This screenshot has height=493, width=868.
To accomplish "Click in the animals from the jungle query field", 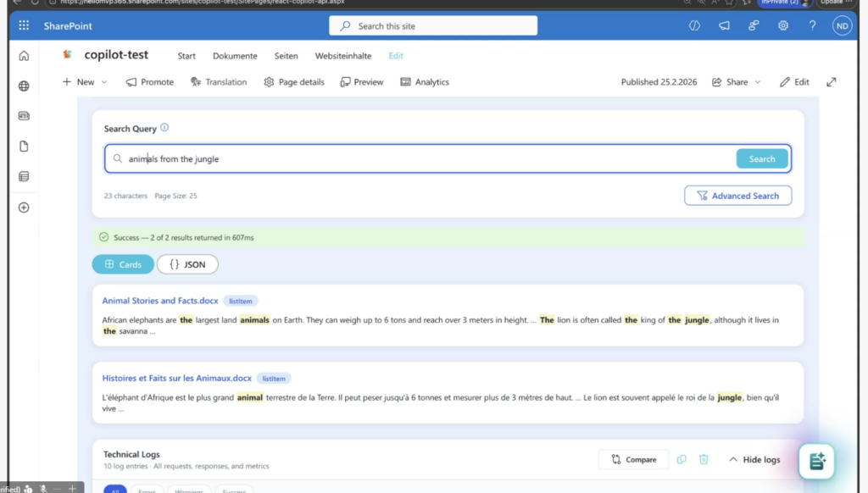I will point(424,158).
